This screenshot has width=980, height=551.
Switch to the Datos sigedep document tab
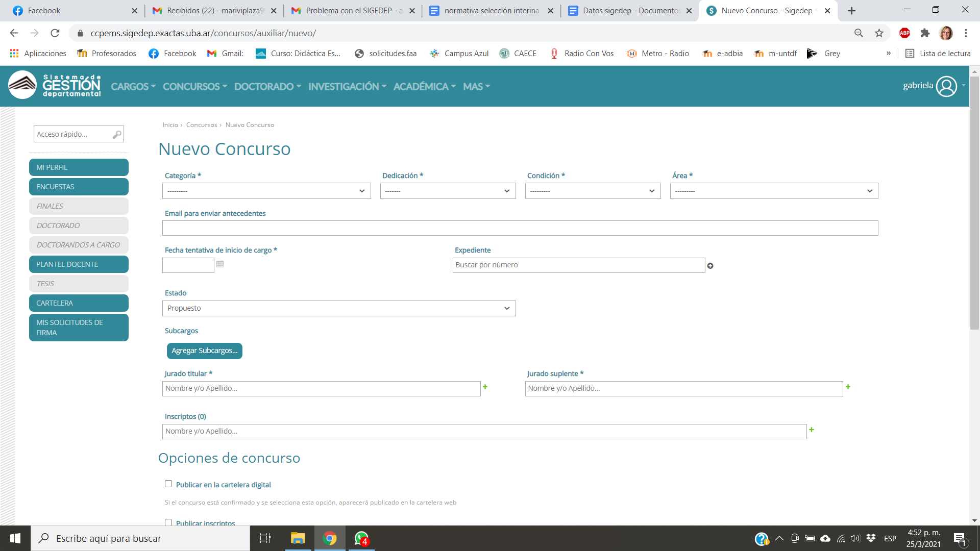pyautogui.click(x=630, y=11)
